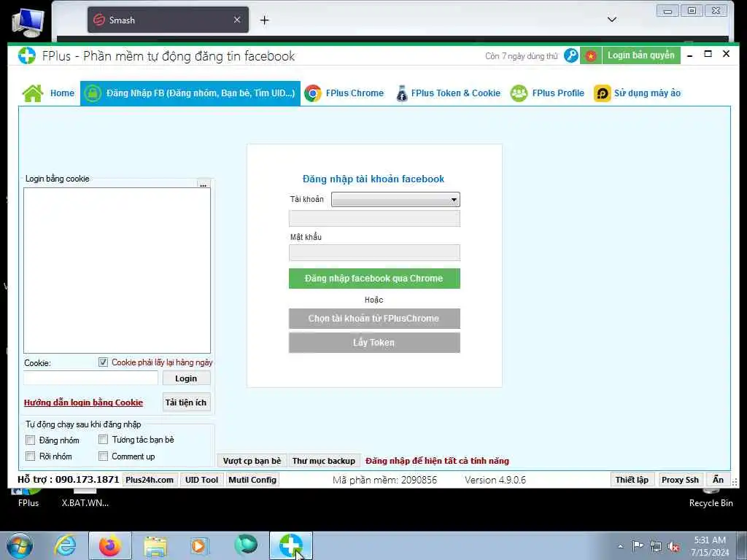The width and height of the screenshot is (747, 560).
Task: Click the network tray icon
Action: tap(656, 546)
